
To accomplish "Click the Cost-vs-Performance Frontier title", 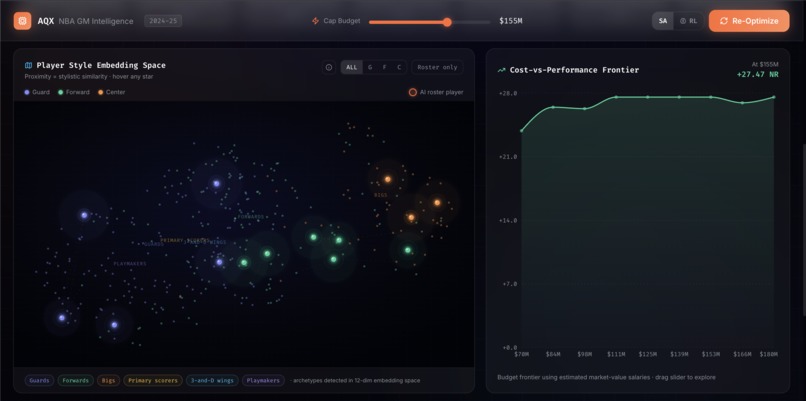I will pyautogui.click(x=574, y=70).
